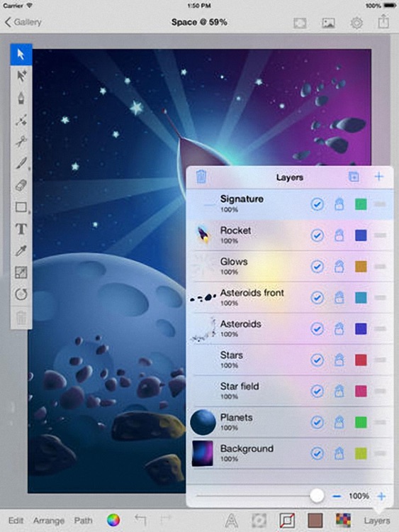
Task: Select the Add Anchor Point tool
Action: [21, 120]
